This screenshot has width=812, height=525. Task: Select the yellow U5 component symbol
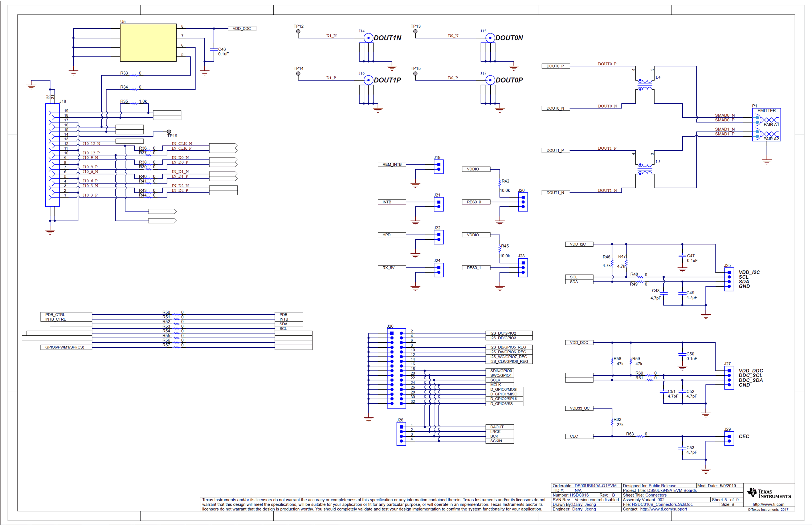point(148,42)
